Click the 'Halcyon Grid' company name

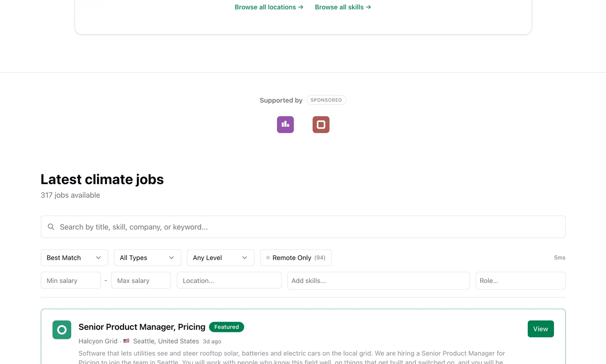point(98,341)
